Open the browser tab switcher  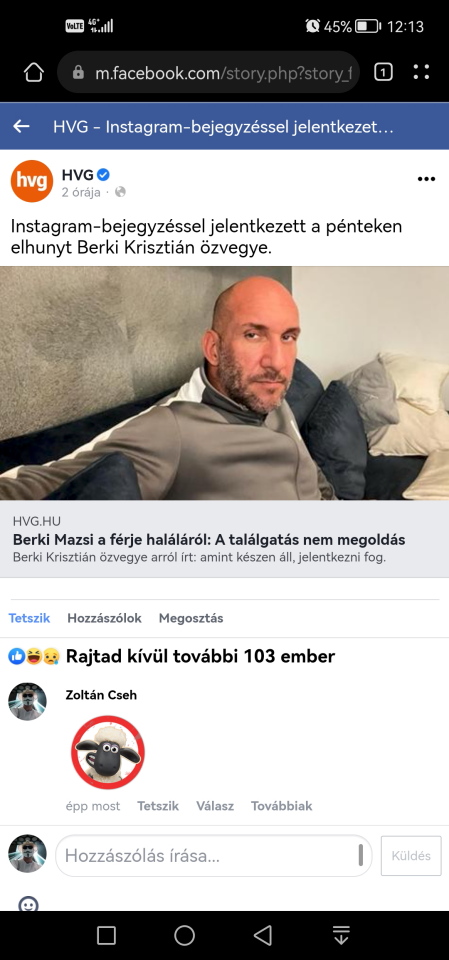tap(383, 73)
